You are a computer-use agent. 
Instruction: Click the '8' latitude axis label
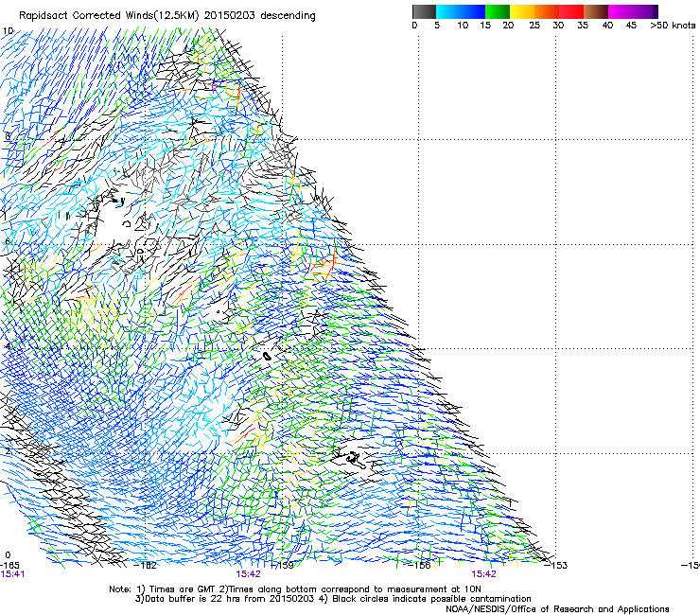(8, 136)
